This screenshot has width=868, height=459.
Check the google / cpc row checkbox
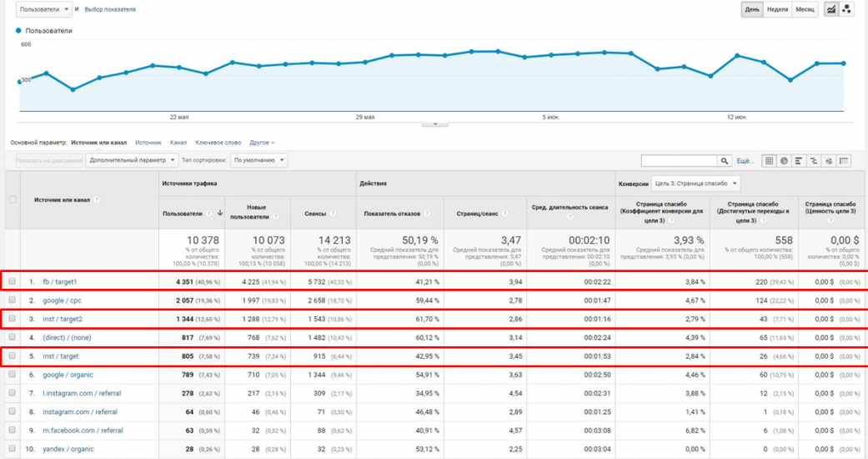(13, 300)
